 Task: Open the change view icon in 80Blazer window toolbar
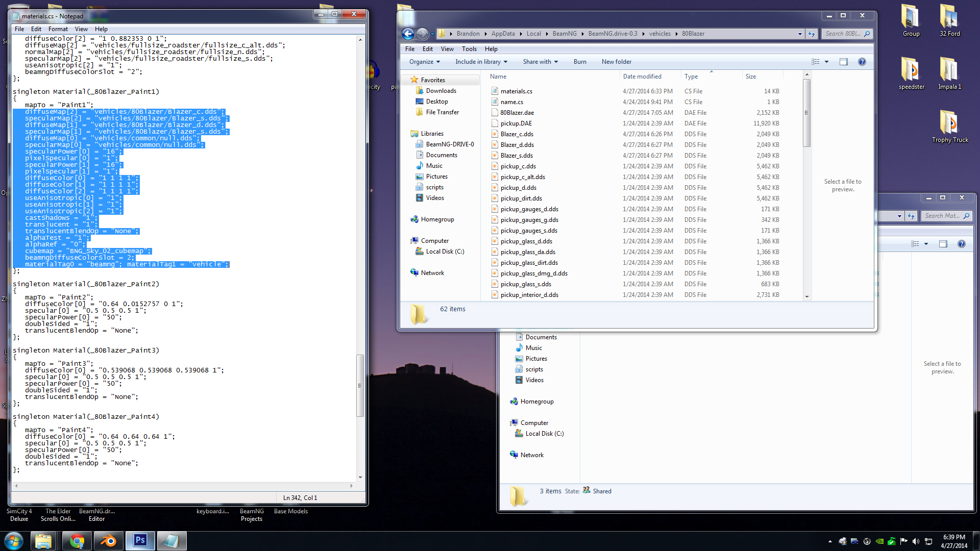click(816, 62)
